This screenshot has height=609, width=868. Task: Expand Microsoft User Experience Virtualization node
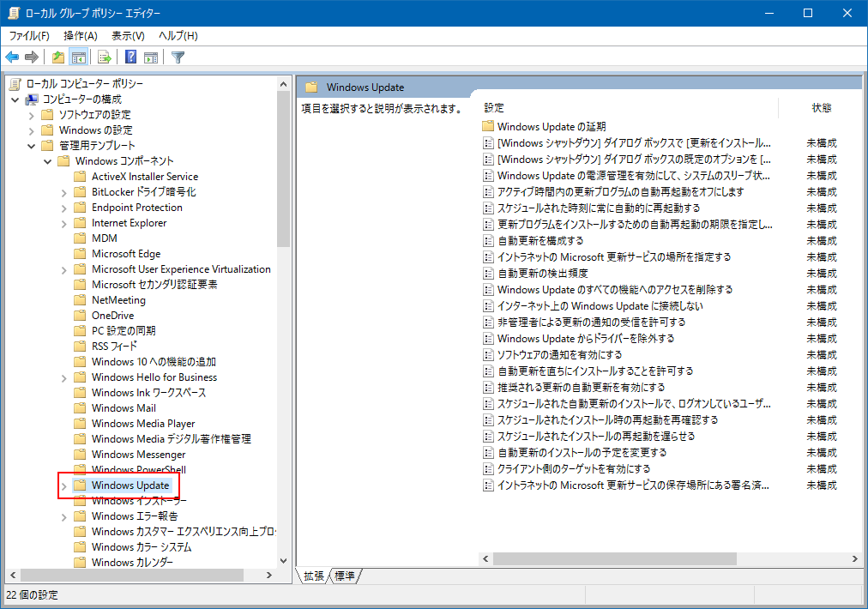[x=63, y=270]
